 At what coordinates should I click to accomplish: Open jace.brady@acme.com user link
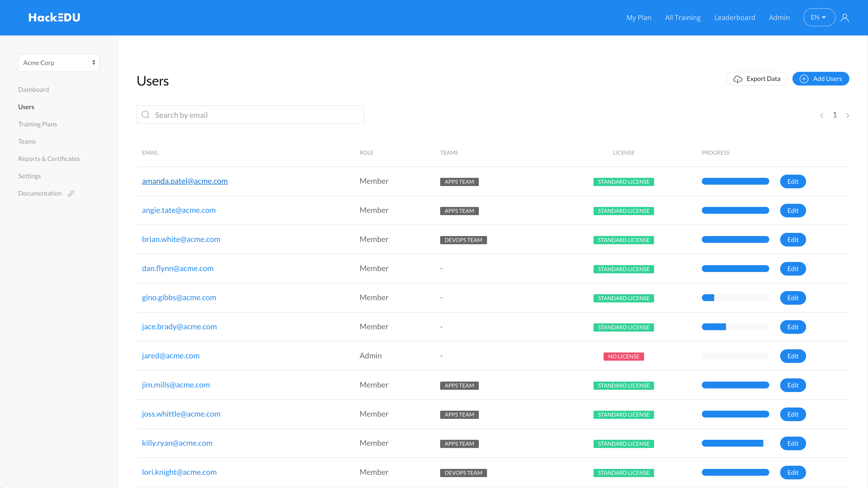click(179, 327)
